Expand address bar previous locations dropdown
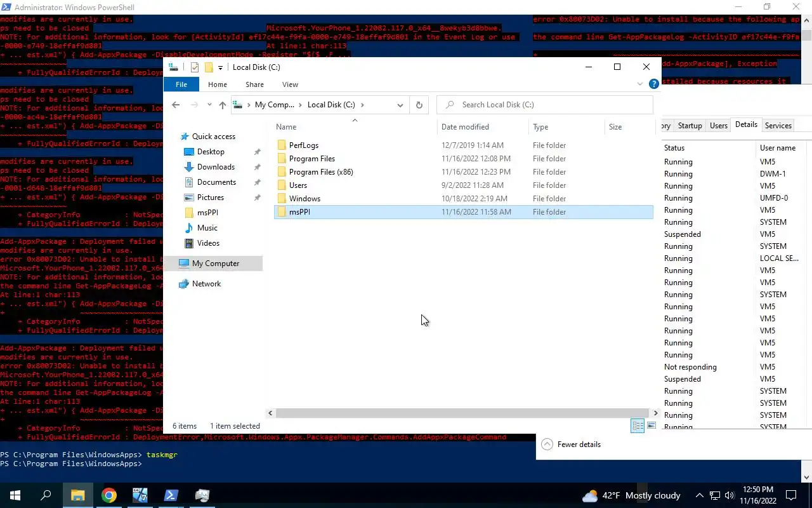The height and width of the screenshot is (508, 812). pos(400,105)
